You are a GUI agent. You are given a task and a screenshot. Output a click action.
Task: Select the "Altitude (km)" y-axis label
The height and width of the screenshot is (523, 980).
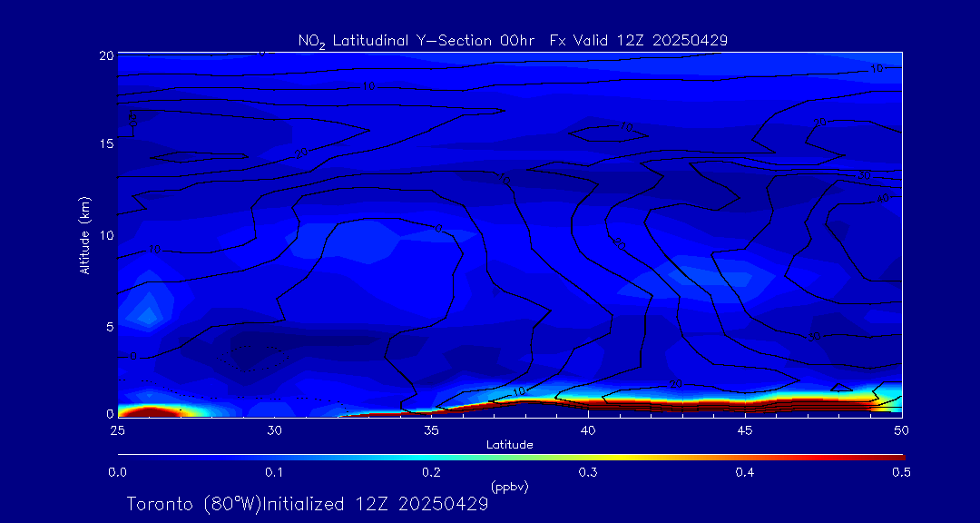pos(83,234)
